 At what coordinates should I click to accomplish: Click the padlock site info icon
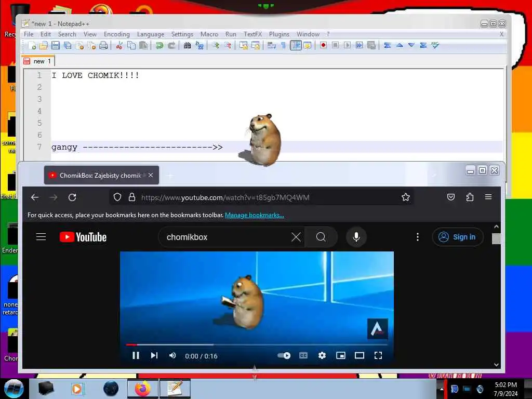coord(132,197)
